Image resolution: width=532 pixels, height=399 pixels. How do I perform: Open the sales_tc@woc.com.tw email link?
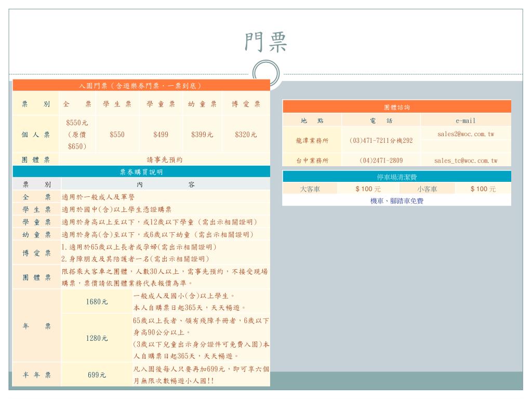click(465, 161)
